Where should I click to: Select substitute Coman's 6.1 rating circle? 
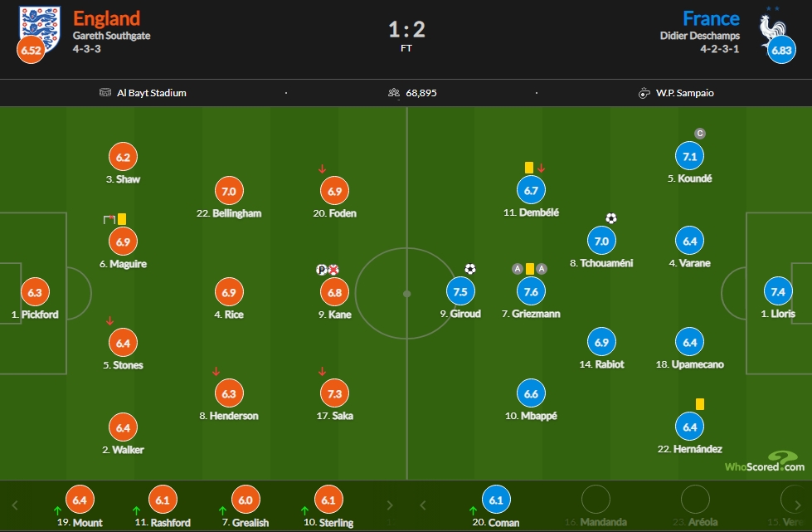coord(496,500)
